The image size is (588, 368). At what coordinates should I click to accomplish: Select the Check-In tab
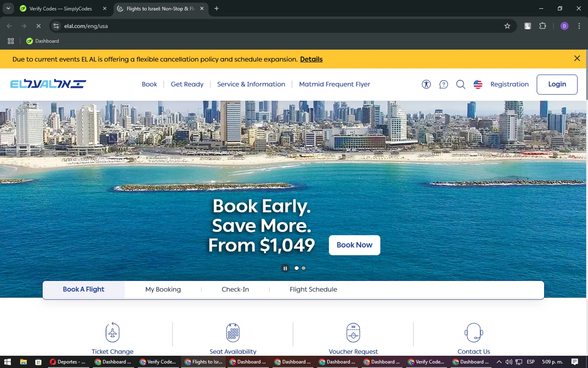235,289
